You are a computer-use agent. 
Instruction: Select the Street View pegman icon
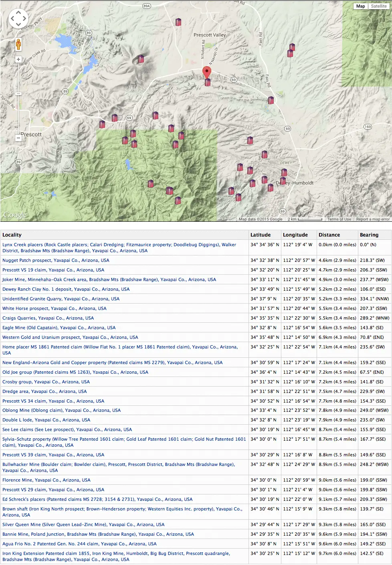18,44
